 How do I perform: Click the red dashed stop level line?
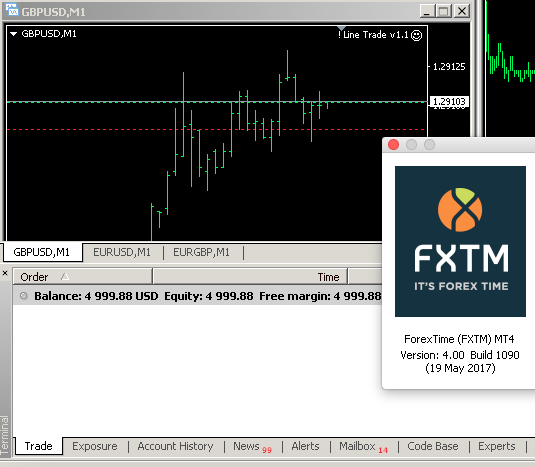[216, 130]
